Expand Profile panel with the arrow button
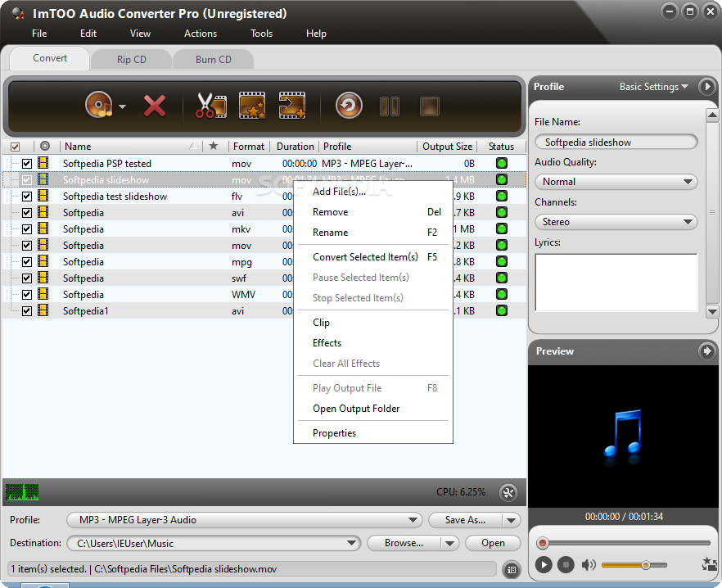The height and width of the screenshot is (588, 722). pos(706,86)
